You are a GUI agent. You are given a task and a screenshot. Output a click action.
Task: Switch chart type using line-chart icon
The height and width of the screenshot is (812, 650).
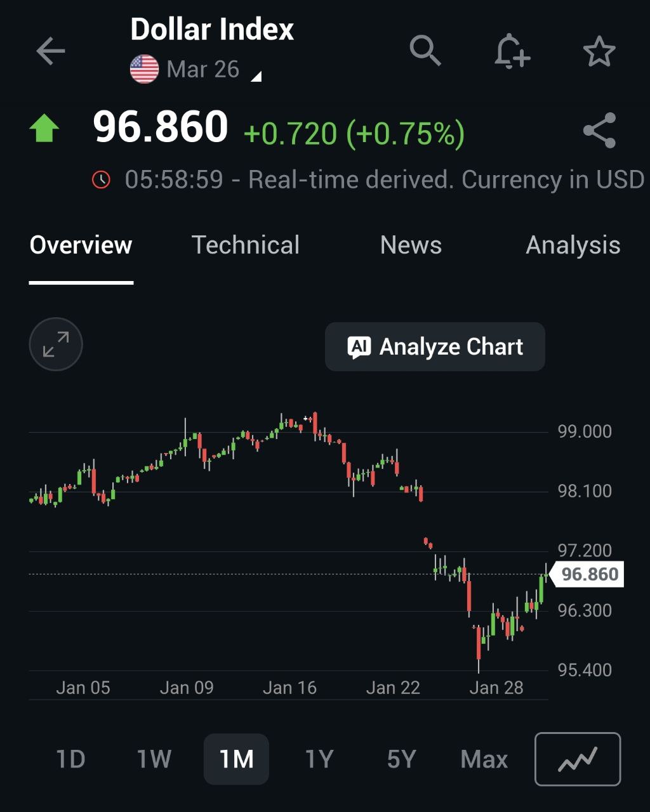coord(577,759)
